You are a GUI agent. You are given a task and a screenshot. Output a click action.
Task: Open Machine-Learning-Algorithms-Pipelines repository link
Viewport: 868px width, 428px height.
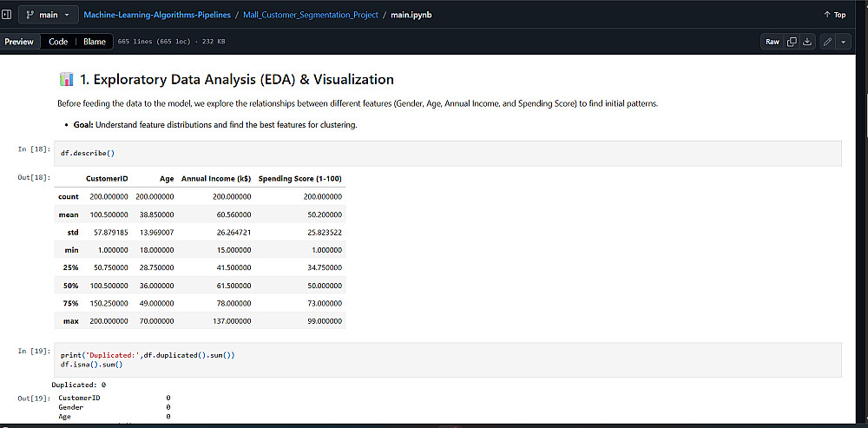[x=158, y=15]
